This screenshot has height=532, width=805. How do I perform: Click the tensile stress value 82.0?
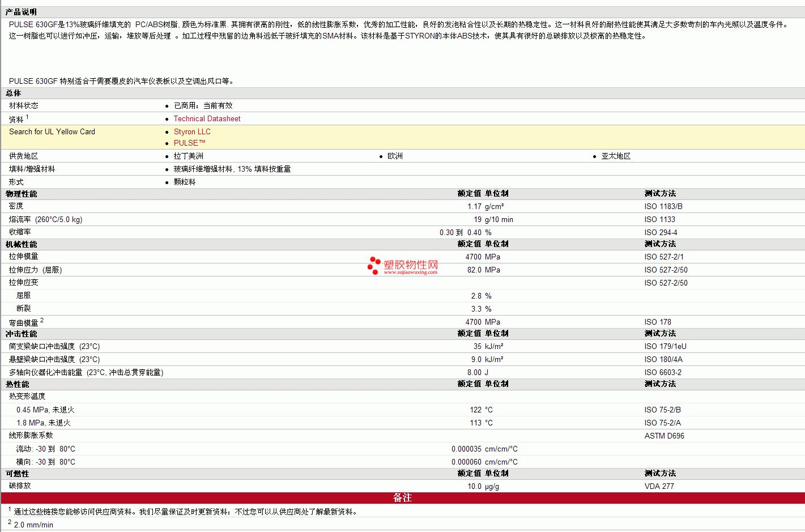click(x=474, y=270)
